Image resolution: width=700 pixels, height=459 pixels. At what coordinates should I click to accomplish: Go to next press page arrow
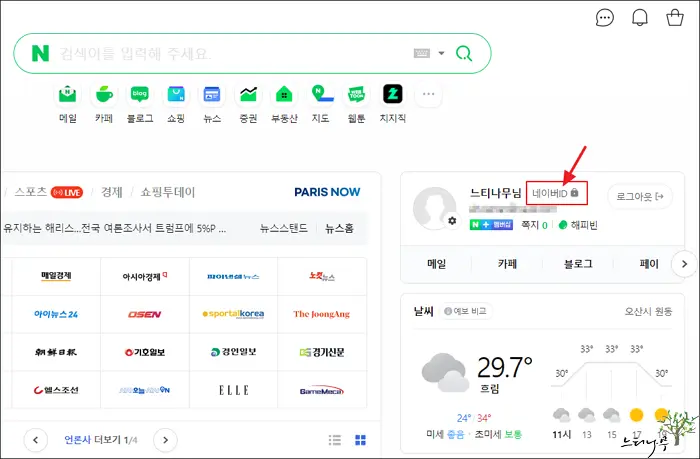166,440
